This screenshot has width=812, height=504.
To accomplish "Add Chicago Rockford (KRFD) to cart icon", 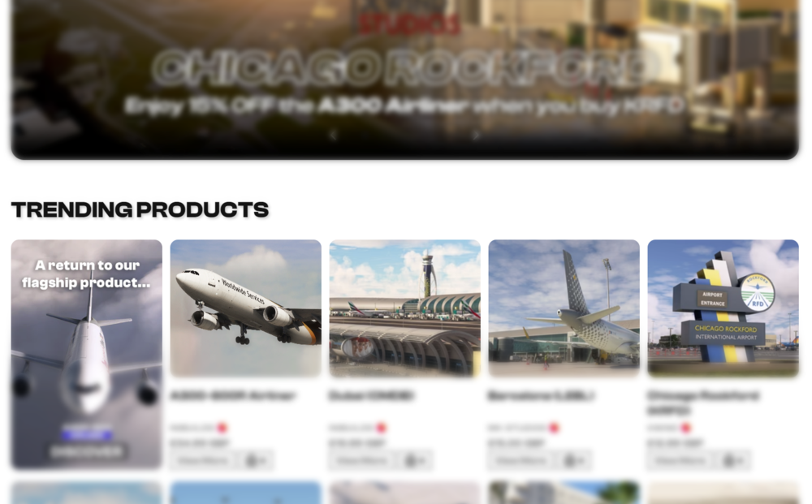I will click(x=732, y=460).
